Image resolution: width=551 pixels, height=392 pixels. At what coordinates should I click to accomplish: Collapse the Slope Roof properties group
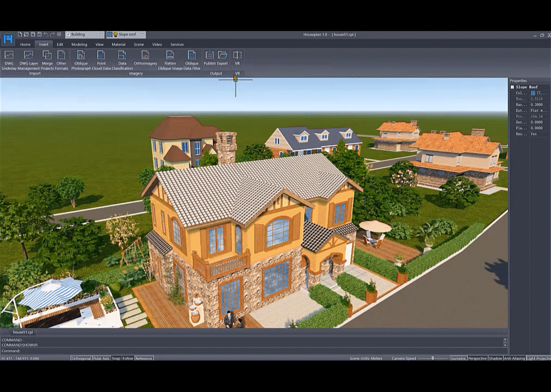tap(512, 87)
